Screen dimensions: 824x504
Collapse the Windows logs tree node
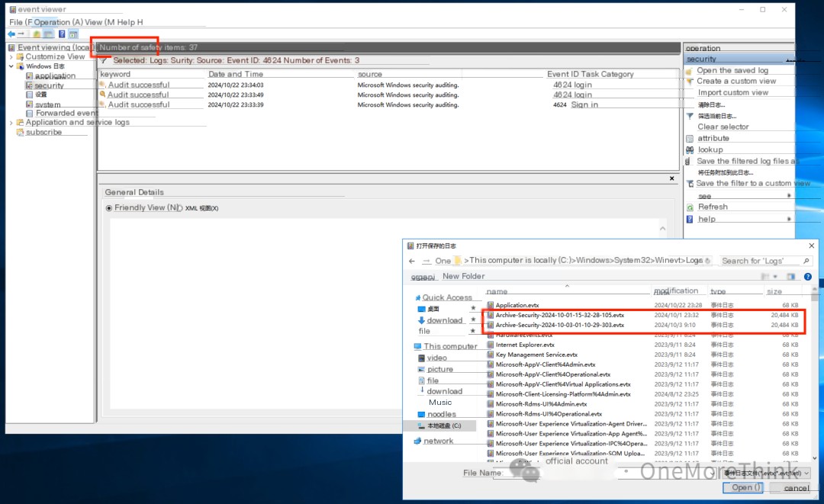(x=11, y=66)
